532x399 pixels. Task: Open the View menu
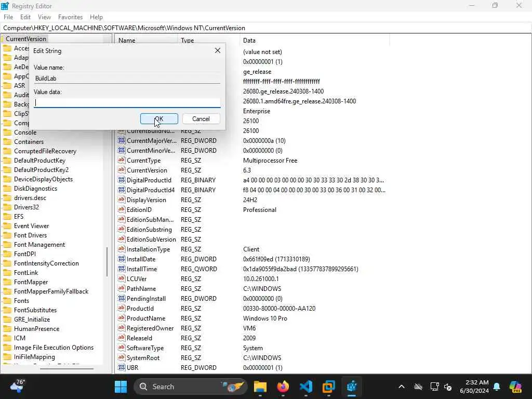pos(44,17)
